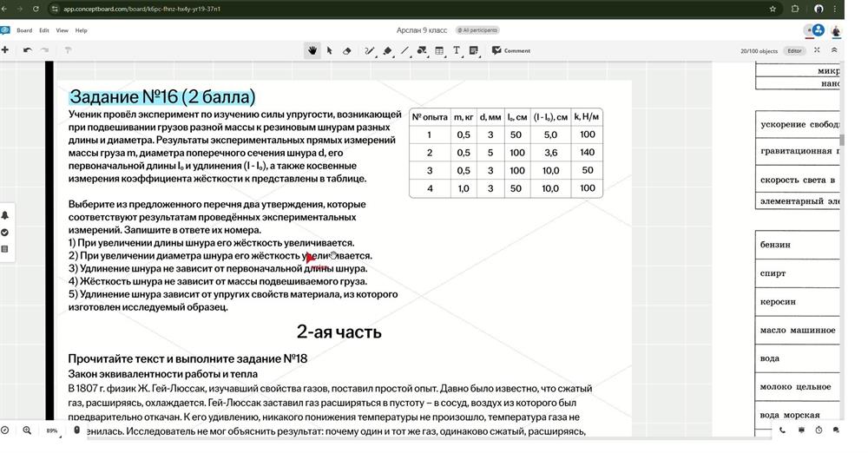Open notifications bell in left sidebar

[x=5, y=215]
